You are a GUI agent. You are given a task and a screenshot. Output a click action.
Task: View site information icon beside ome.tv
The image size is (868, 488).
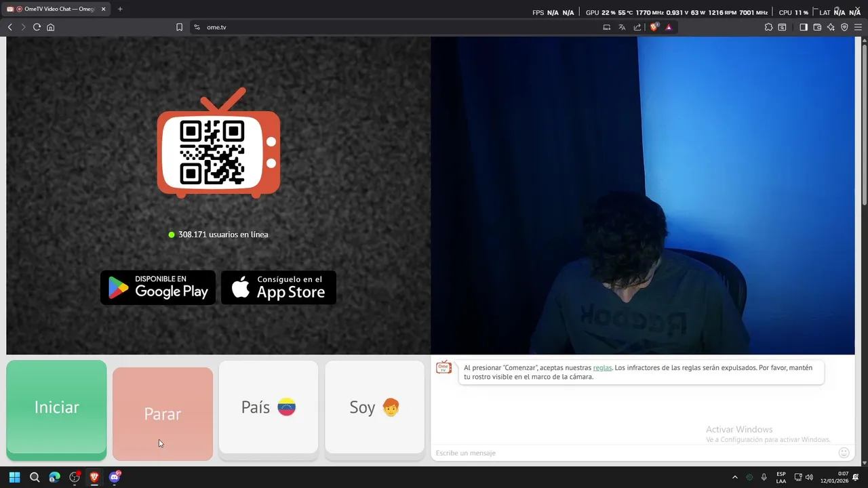(x=197, y=27)
